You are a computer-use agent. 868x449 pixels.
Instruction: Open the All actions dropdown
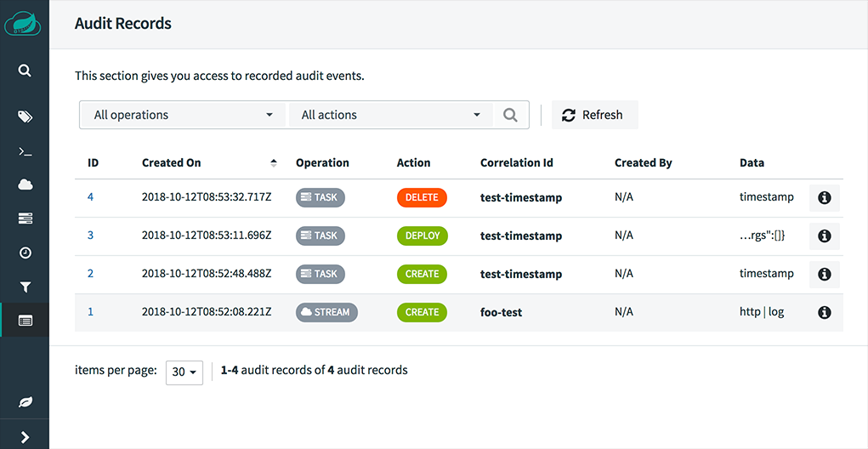[391, 115]
